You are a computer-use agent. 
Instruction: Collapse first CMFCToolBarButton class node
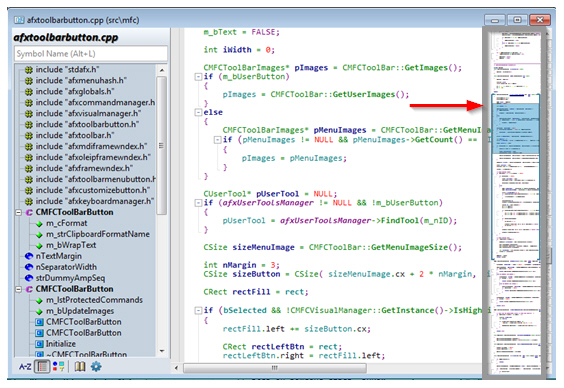pos(18,213)
